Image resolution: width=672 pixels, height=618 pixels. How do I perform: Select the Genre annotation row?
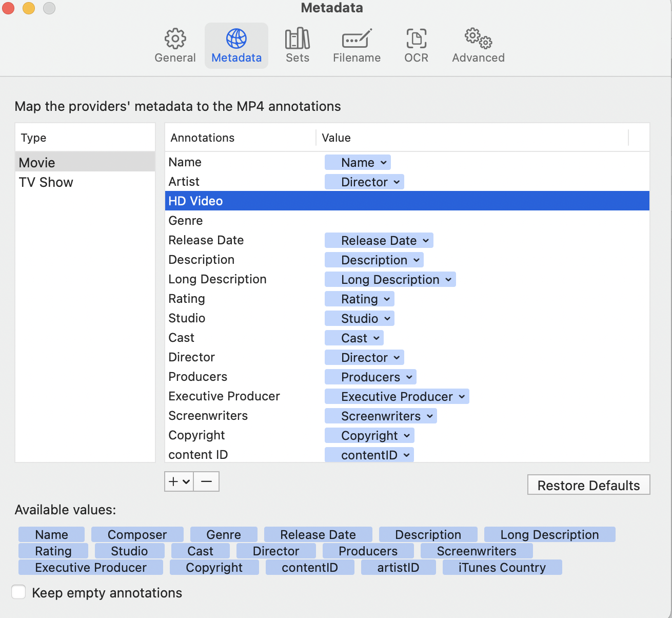(186, 221)
